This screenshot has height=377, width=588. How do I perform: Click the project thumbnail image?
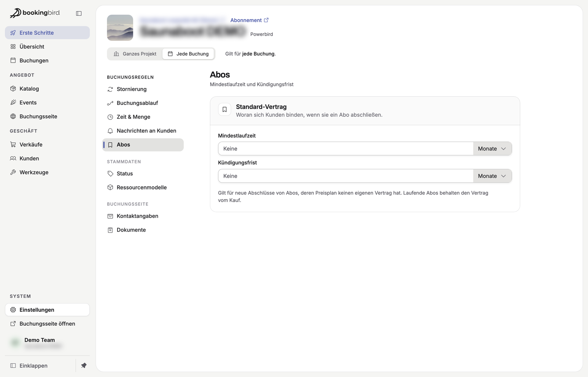coord(120,28)
